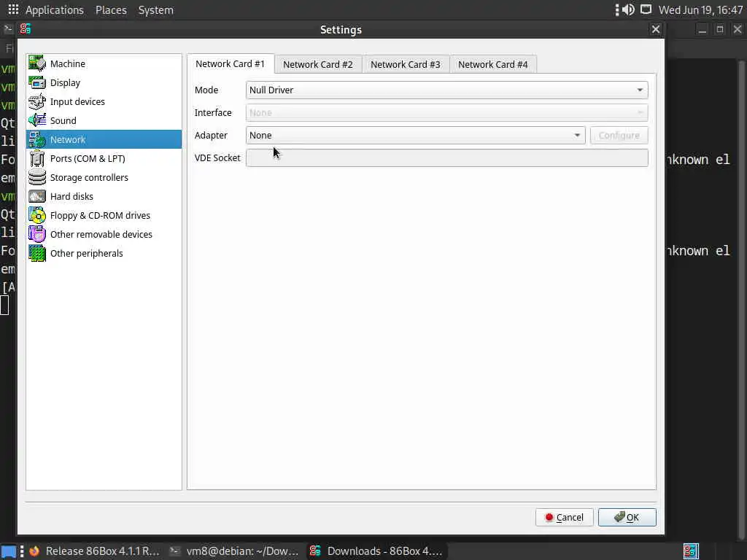Select the Machine category icon

[37, 63]
